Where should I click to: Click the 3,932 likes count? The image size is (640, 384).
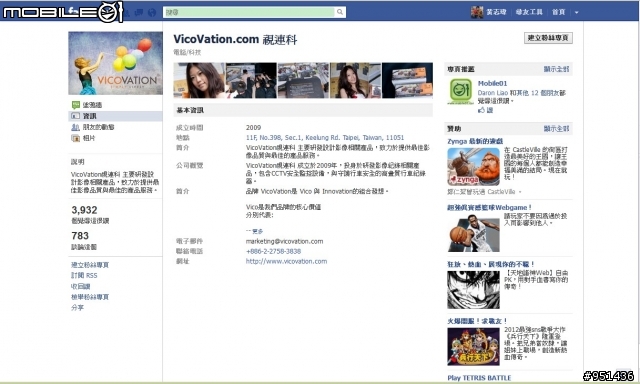pos(84,210)
